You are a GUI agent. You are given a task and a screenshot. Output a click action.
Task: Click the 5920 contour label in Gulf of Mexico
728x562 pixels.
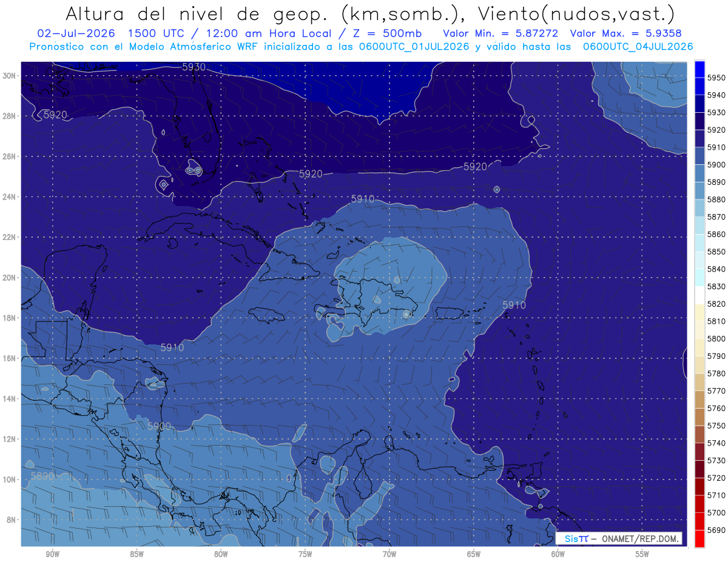pos(55,115)
